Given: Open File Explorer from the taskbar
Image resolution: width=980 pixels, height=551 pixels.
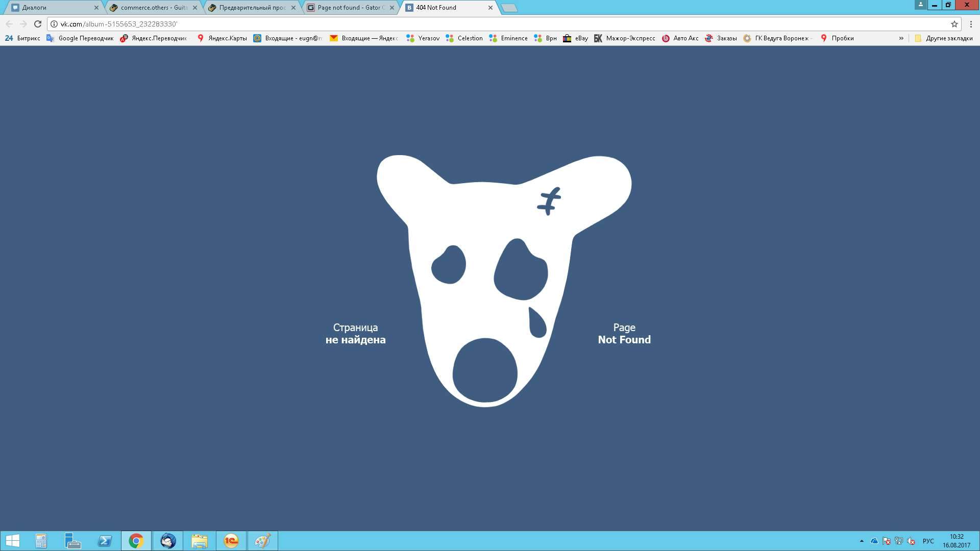Looking at the screenshot, I should coord(200,541).
